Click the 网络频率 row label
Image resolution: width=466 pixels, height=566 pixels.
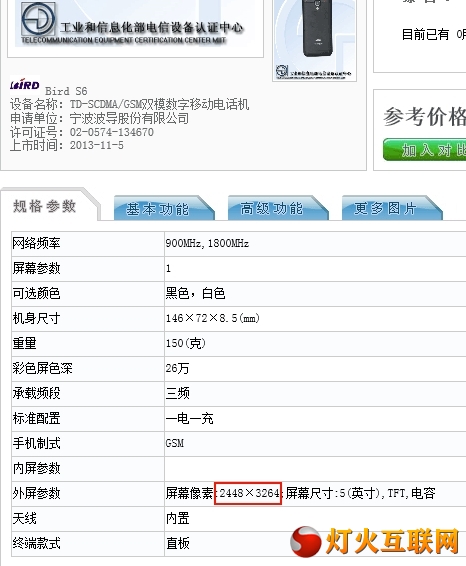[x=36, y=243]
